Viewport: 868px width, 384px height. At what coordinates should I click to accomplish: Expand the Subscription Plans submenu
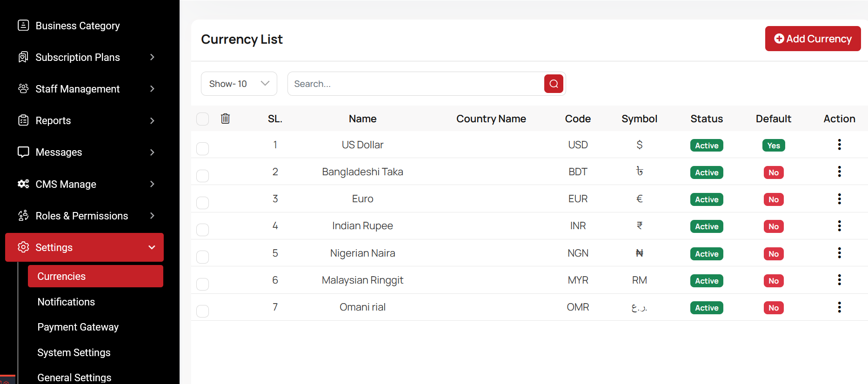pyautogui.click(x=152, y=57)
